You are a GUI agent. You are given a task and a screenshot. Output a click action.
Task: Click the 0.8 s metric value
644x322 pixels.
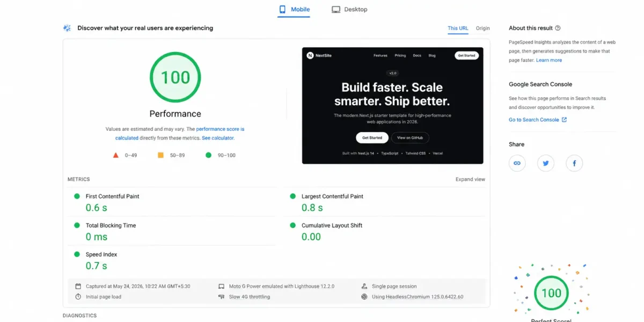coord(312,208)
